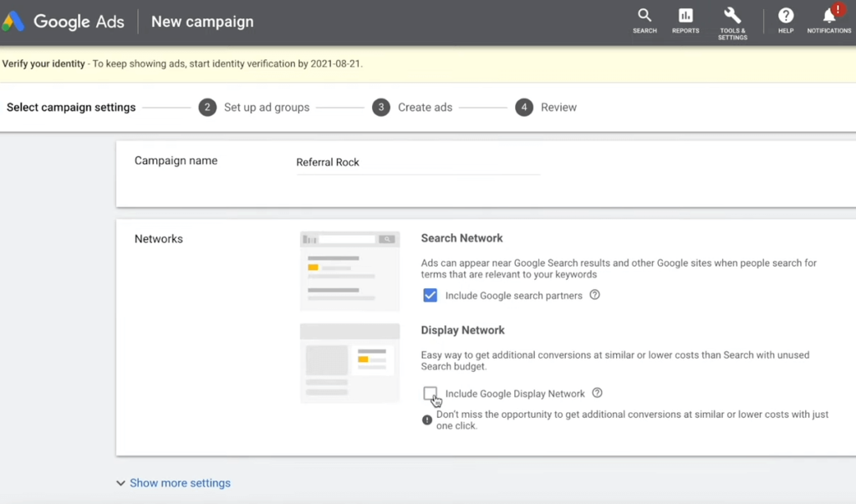Click the Search Network preview thumbnail
This screenshot has height=504, width=856.
pyautogui.click(x=350, y=271)
